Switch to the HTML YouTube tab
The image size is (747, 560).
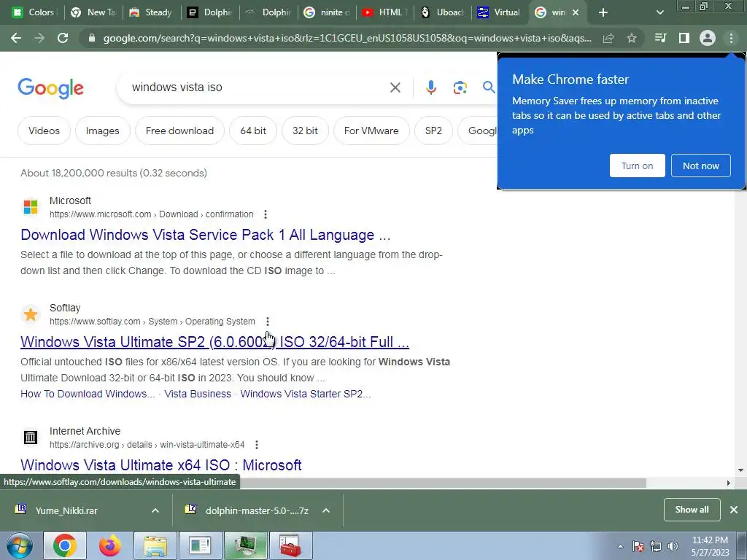click(385, 12)
